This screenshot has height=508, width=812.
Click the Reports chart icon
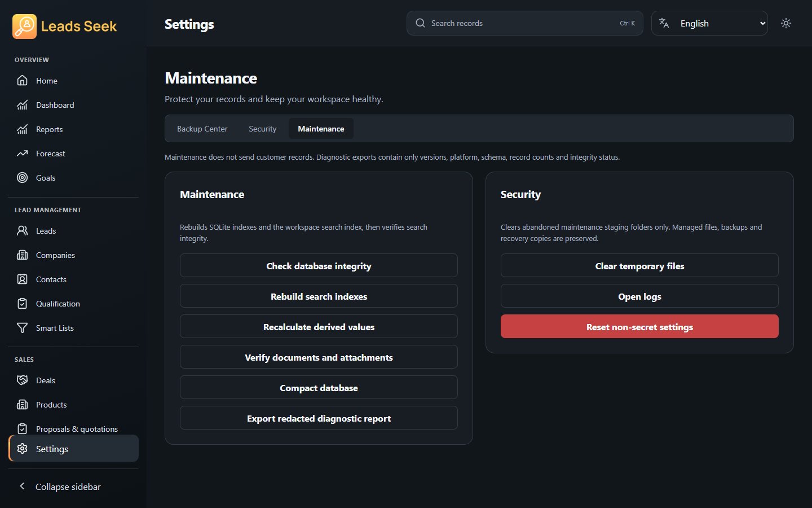point(22,129)
